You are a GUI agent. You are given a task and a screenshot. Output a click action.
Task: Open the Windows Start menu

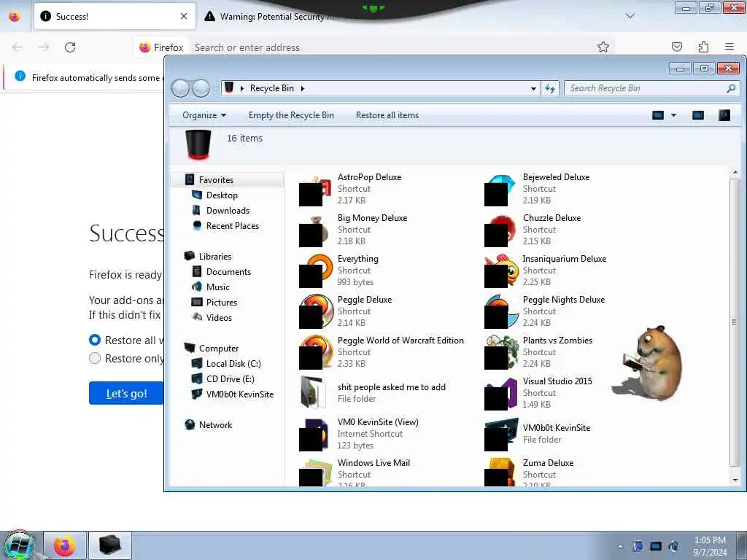(18, 545)
